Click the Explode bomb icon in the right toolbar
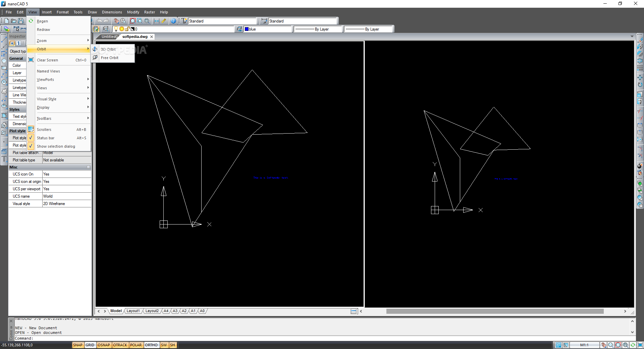644x349 pixels. click(640, 166)
